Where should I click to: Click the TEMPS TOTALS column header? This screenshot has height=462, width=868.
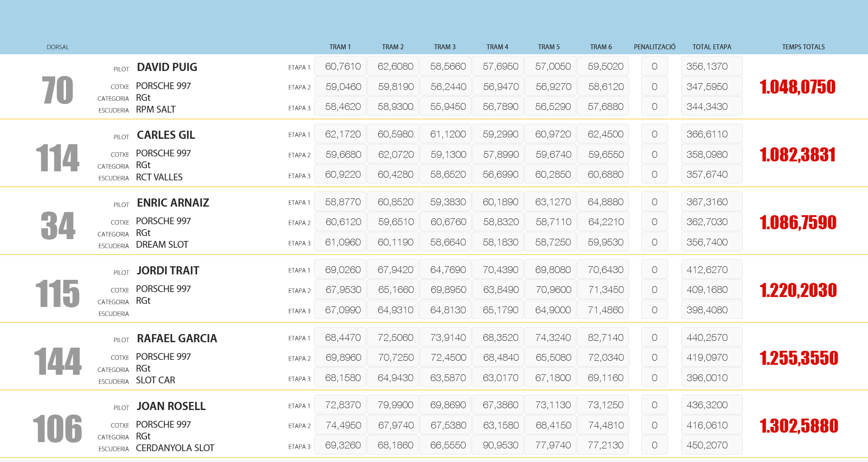tap(803, 47)
